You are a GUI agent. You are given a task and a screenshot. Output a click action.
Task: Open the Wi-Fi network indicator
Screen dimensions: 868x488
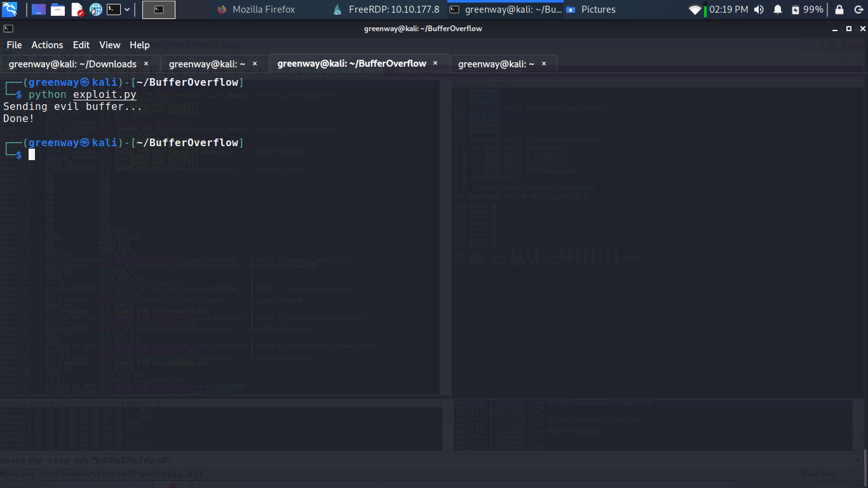point(695,10)
